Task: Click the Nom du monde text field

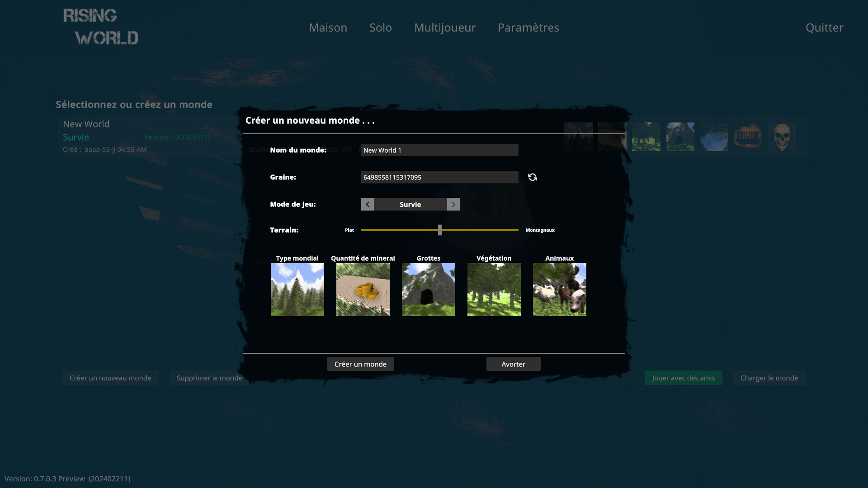Action: [439, 150]
